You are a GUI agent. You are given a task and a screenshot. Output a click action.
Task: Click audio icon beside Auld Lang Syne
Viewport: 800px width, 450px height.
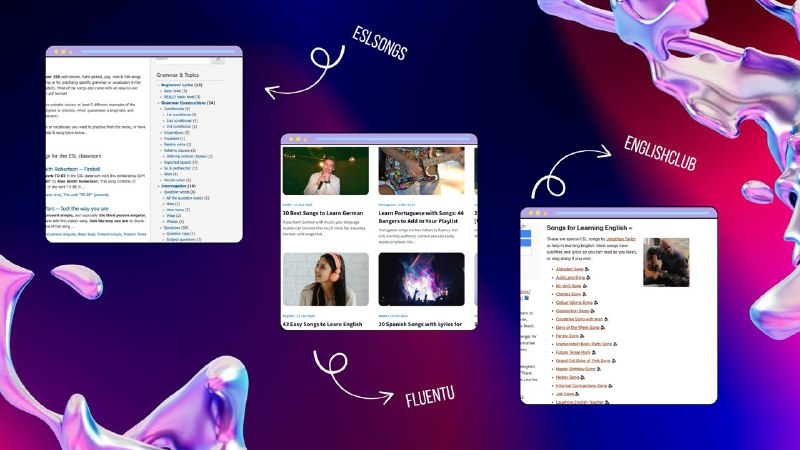coord(589,278)
